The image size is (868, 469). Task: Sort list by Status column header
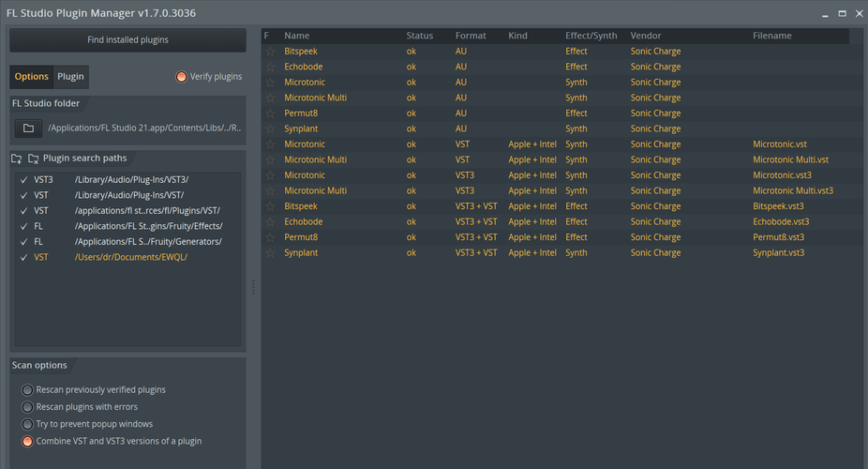pyautogui.click(x=420, y=36)
